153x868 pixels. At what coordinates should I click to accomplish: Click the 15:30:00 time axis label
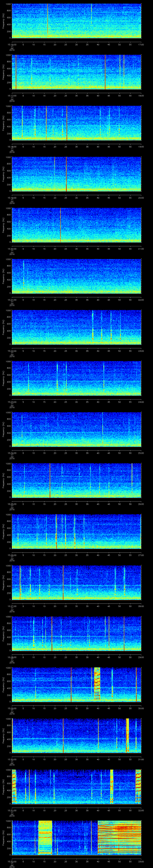click(12, 760)
